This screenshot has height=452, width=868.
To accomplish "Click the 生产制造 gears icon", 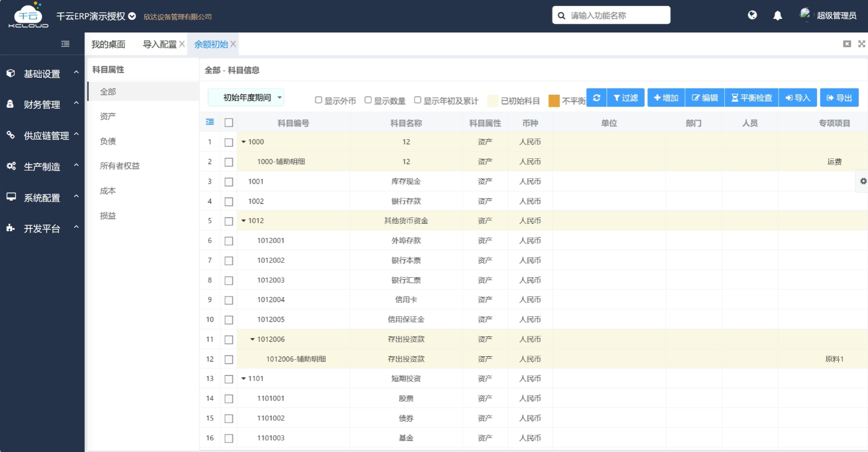I will [11, 166].
